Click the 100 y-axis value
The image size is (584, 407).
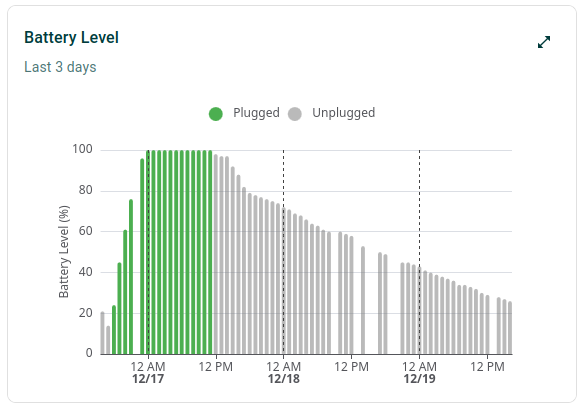coord(82,149)
